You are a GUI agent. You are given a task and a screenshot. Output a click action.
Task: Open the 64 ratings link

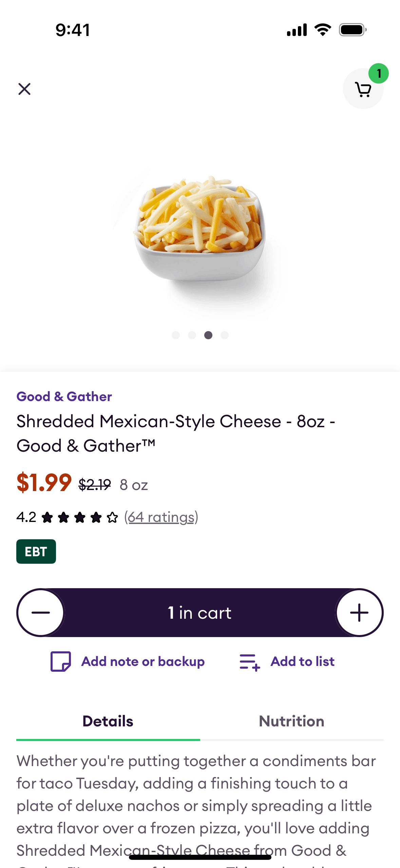161,517
